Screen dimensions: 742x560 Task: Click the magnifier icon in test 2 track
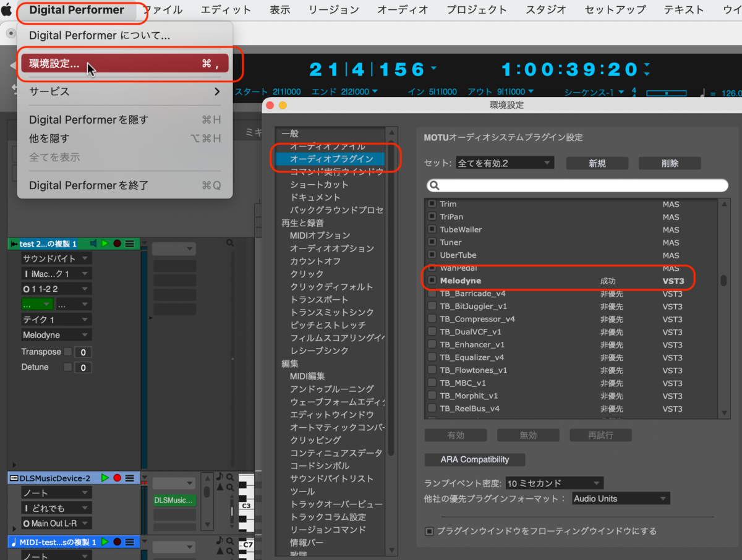pyautogui.click(x=230, y=244)
